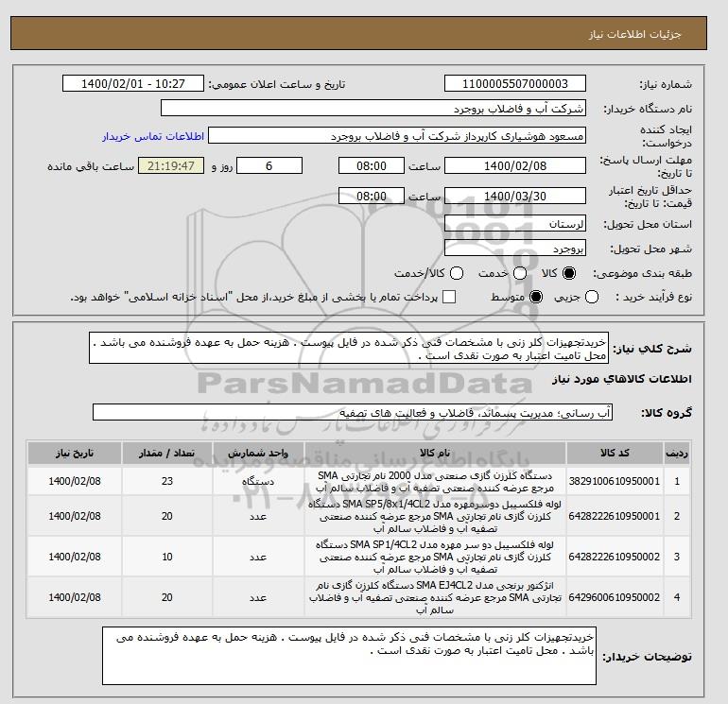Click the page title جزئیات اطلاعات نیاز

coord(634,34)
